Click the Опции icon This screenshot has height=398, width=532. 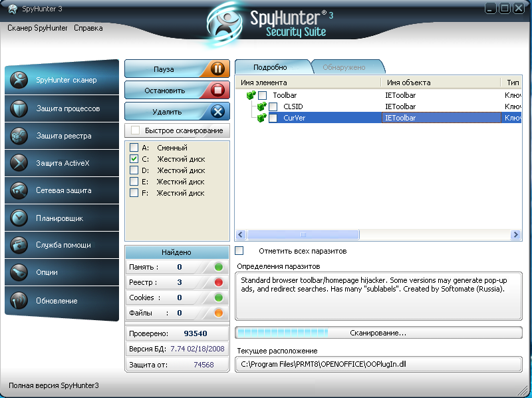tap(19, 272)
